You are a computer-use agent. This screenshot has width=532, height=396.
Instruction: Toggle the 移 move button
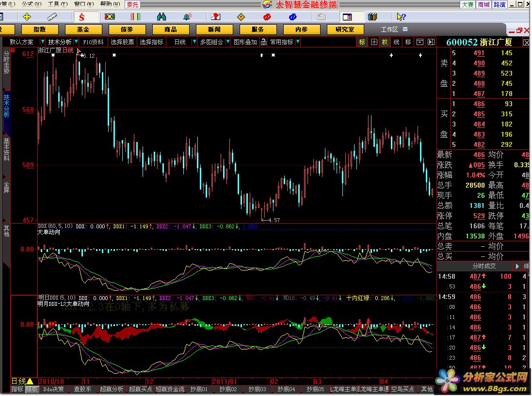point(408,42)
